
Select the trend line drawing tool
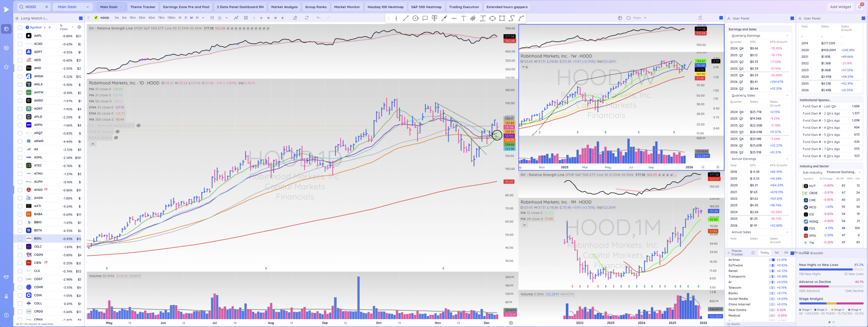pos(406,18)
